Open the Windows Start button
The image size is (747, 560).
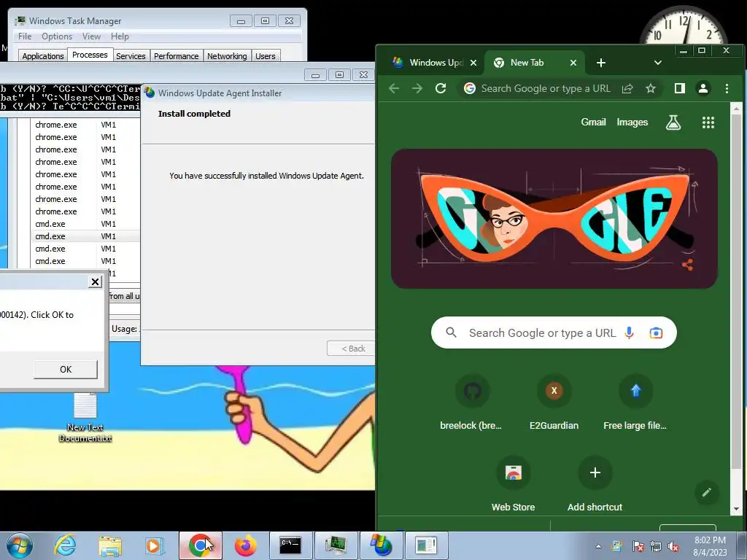tap(19, 545)
